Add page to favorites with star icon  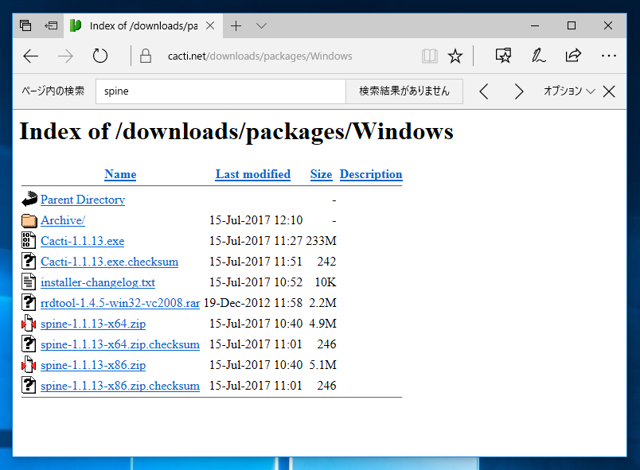tap(455, 56)
